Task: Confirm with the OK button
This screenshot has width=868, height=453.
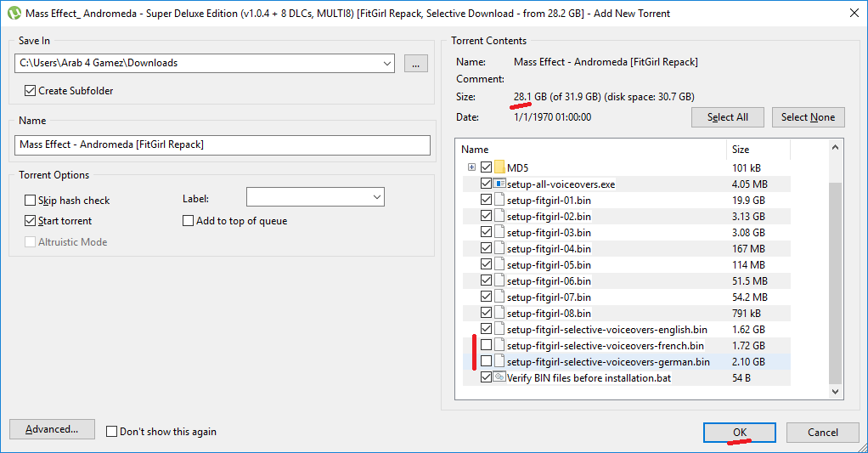Action: coord(740,433)
